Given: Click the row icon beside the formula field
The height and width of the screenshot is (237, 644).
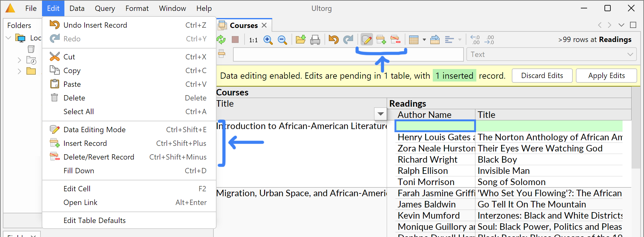Looking at the screenshot, I should point(222,54).
